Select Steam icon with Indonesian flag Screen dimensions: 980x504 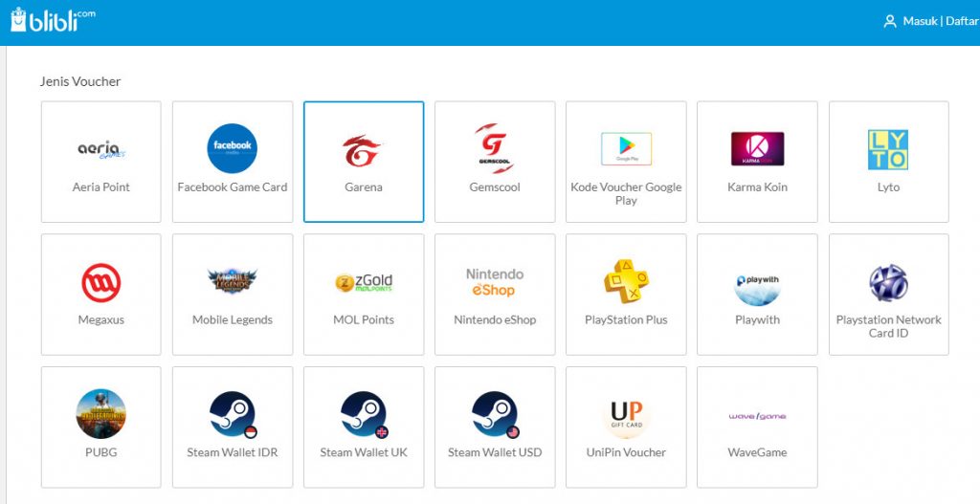pos(232,414)
